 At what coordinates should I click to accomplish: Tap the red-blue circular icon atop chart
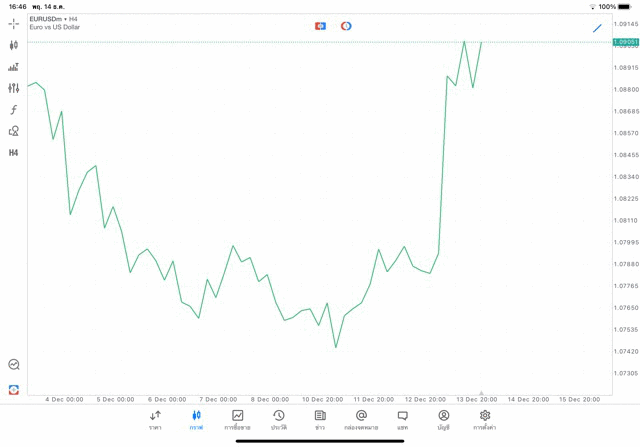pos(346,26)
